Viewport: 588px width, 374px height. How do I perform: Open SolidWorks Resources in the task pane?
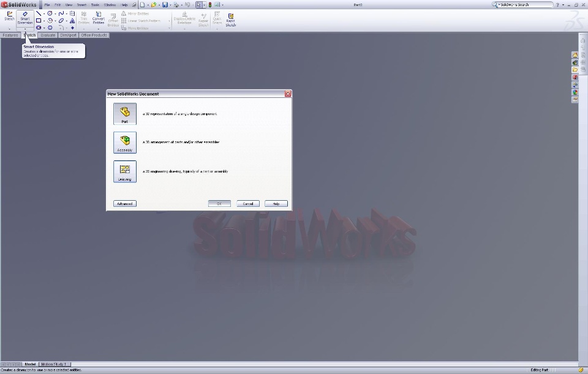point(575,55)
